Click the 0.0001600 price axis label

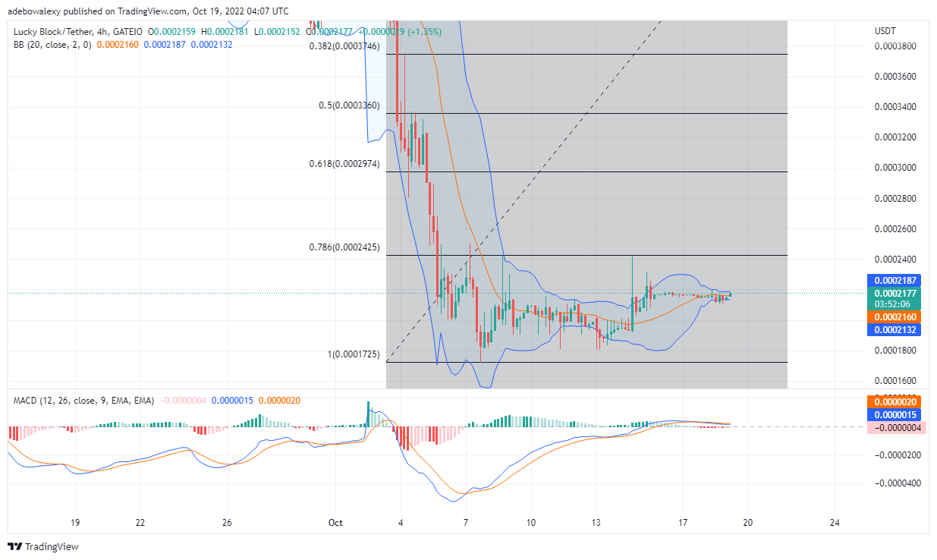pyautogui.click(x=894, y=381)
